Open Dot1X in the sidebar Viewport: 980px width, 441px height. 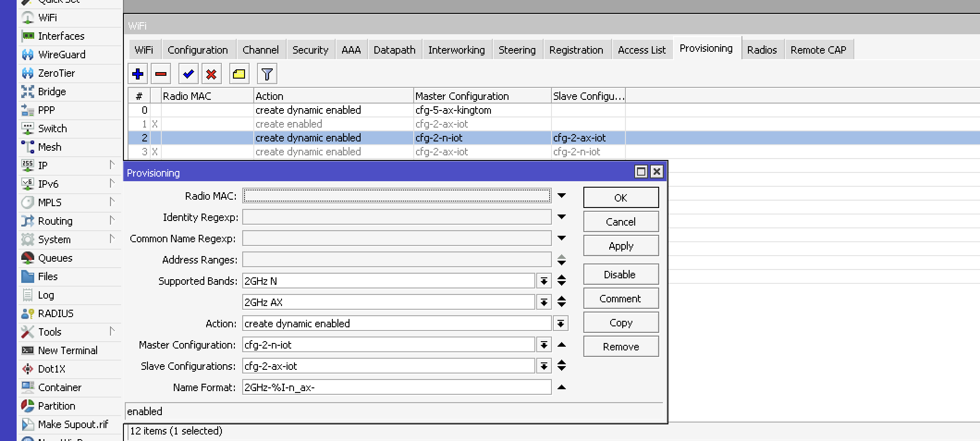51,369
